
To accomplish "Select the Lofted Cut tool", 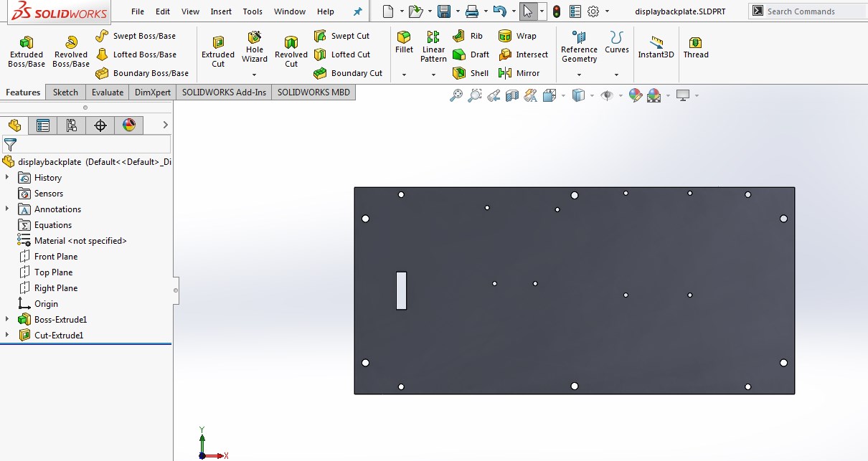I will (x=342, y=54).
